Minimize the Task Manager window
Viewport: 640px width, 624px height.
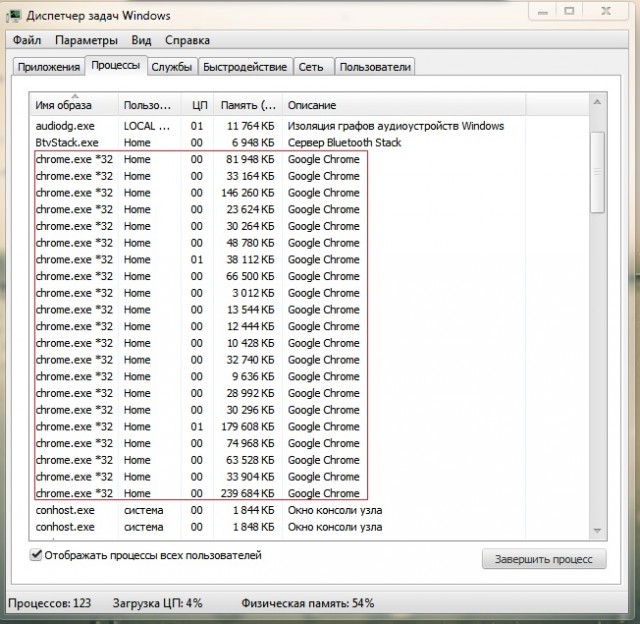click(x=542, y=11)
